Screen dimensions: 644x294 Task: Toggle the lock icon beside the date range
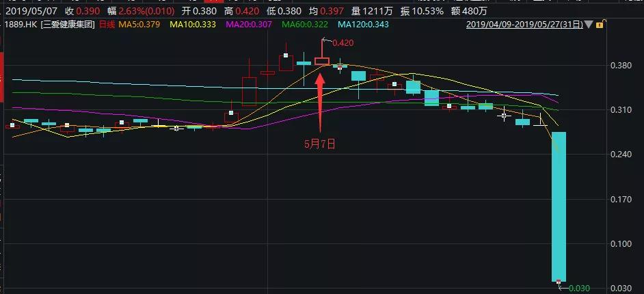pos(600,25)
